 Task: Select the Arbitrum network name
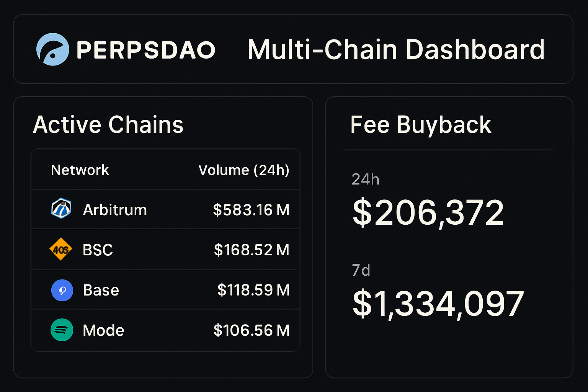click(x=115, y=210)
